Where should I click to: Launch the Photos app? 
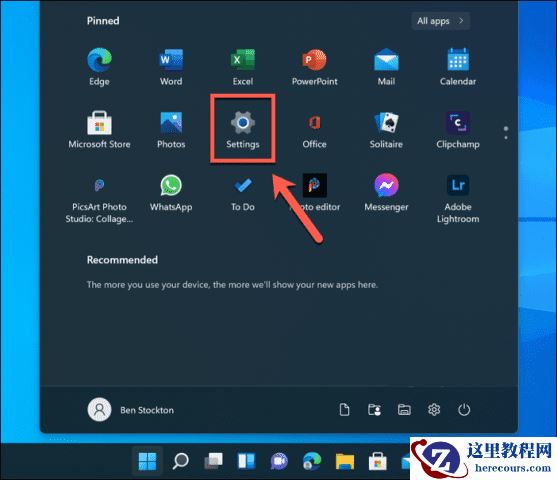point(171,130)
